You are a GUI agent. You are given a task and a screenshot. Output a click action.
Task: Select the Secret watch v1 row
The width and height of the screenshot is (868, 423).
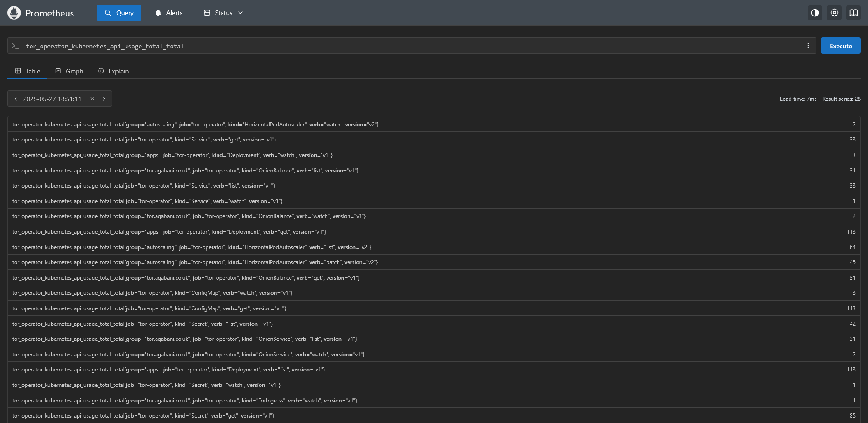[x=434, y=385]
